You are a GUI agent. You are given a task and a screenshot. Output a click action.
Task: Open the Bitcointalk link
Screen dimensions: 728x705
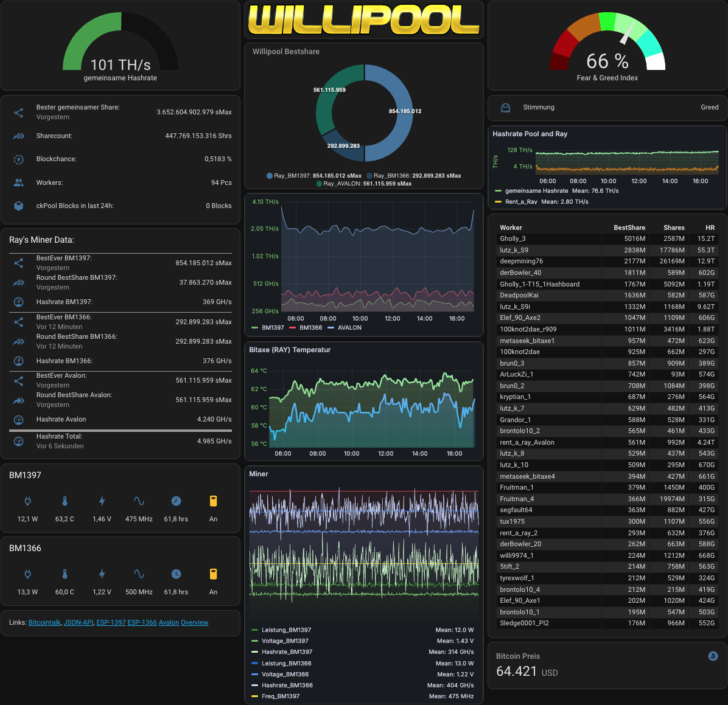(44, 622)
